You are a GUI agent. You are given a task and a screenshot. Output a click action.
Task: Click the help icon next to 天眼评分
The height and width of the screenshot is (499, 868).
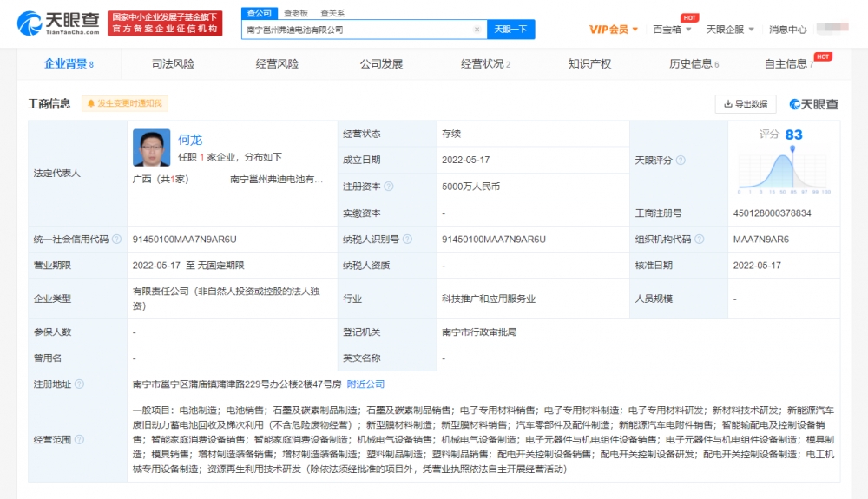coord(681,160)
